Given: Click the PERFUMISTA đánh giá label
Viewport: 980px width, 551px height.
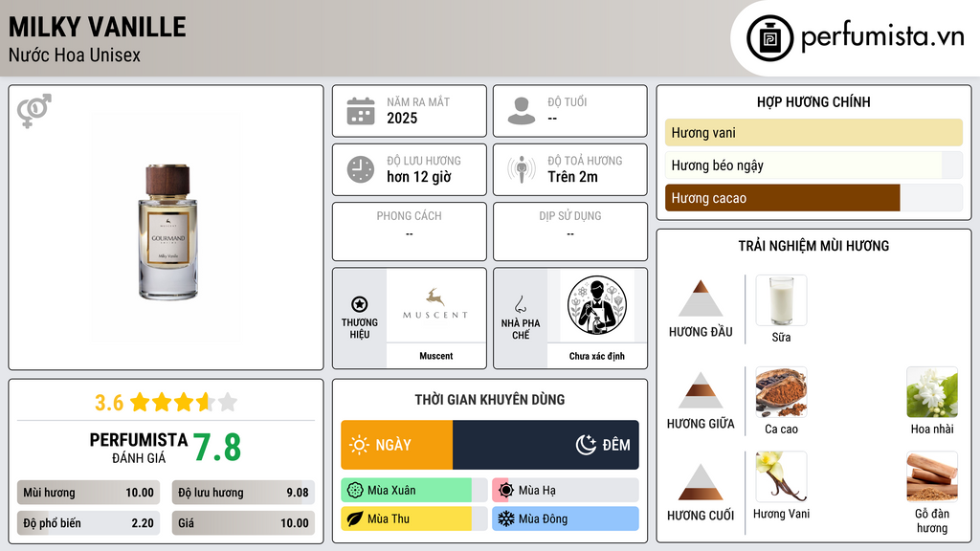Looking at the screenshot, I should click(x=139, y=448).
